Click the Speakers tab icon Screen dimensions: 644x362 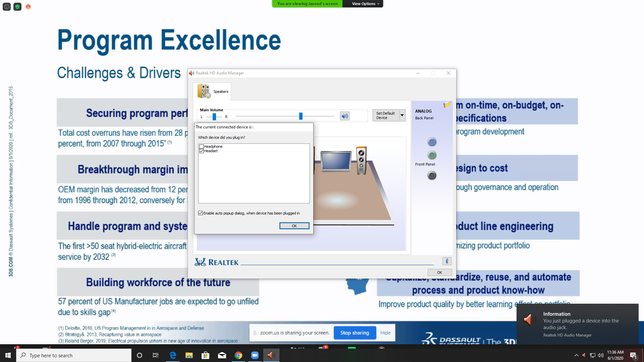[x=204, y=91]
